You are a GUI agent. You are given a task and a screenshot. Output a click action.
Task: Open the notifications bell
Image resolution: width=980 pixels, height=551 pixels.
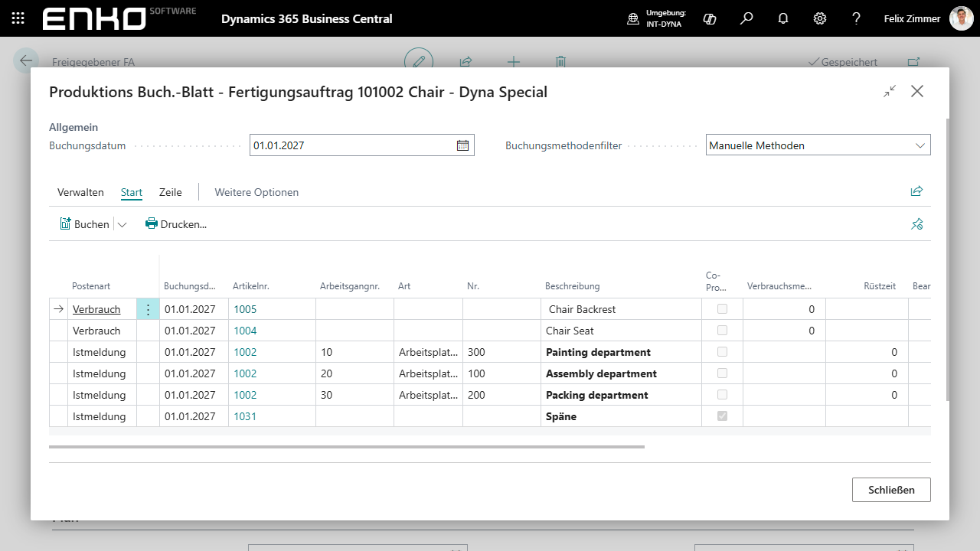point(783,18)
